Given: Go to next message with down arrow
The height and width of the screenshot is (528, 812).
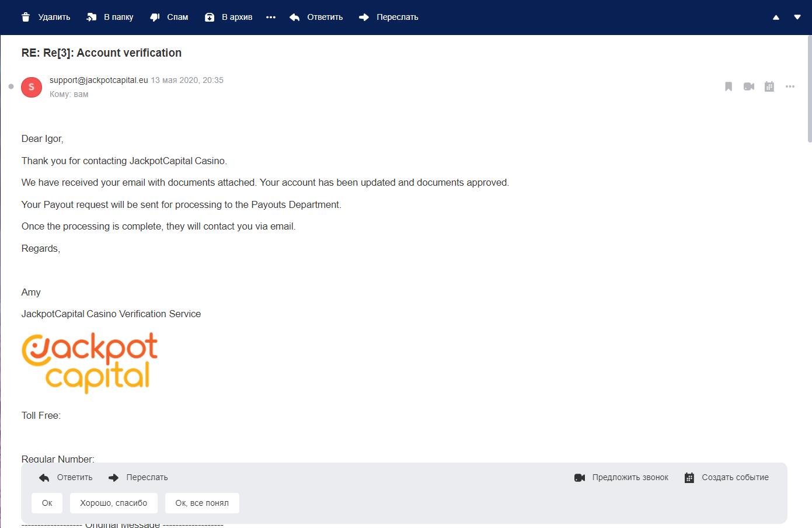Looking at the screenshot, I should tap(797, 18).
